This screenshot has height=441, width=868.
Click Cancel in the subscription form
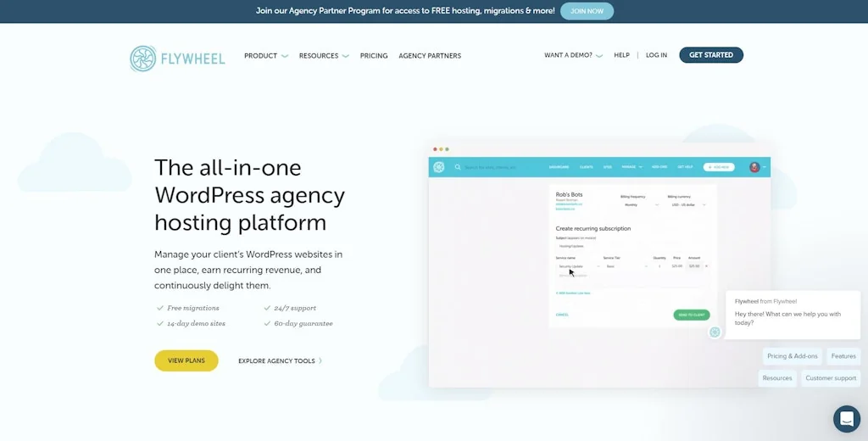pyautogui.click(x=562, y=315)
